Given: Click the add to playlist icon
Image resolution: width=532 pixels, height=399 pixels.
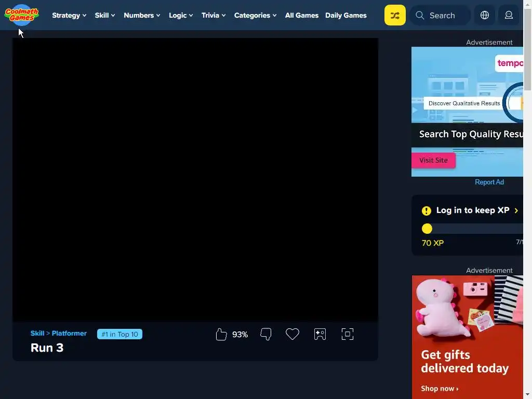Looking at the screenshot, I should tap(320, 334).
